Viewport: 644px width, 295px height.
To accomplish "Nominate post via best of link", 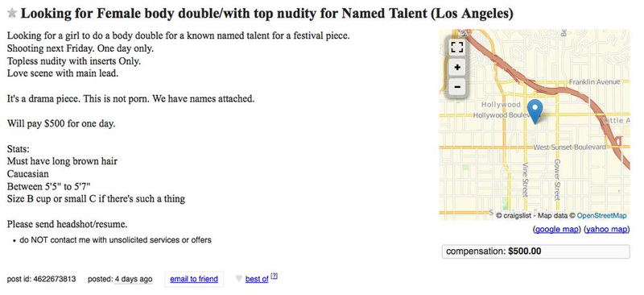I will point(257,279).
